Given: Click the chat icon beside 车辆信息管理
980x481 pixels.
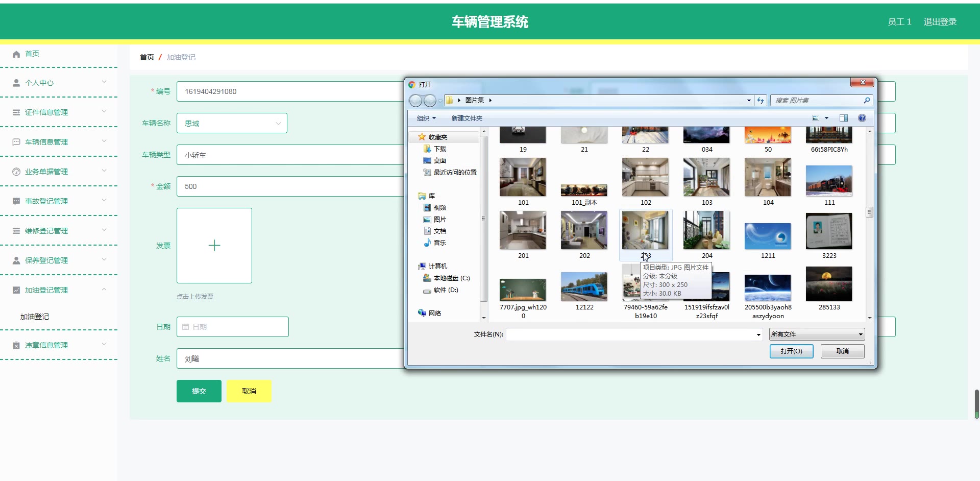Looking at the screenshot, I should pos(16,142).
